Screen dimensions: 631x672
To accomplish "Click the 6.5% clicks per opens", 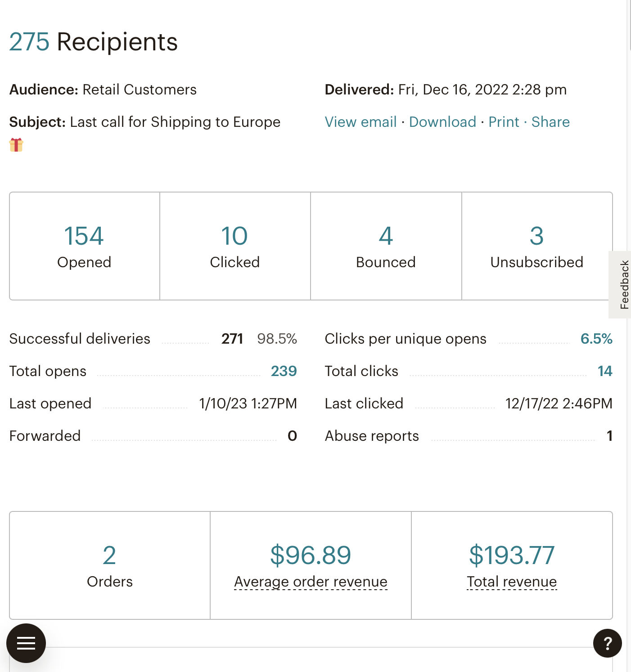I will click(596, 339).
